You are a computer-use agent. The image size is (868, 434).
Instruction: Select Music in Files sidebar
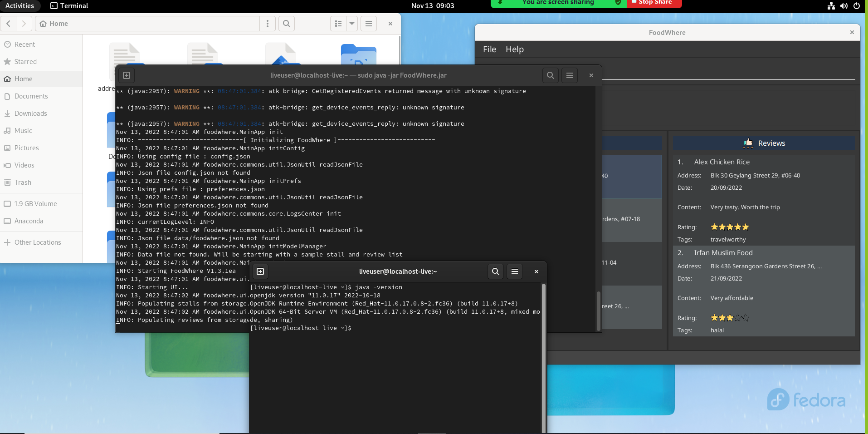click(41, 131)
